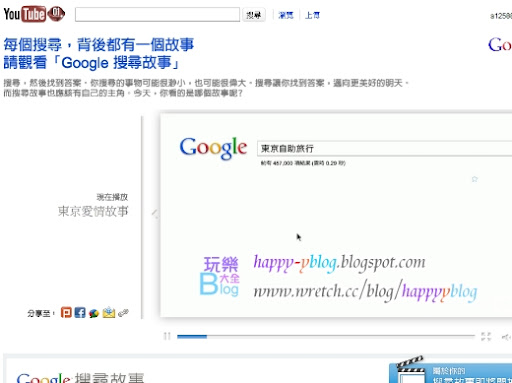
Task: Click the Google logo inside the video
Action: point(213,148)
